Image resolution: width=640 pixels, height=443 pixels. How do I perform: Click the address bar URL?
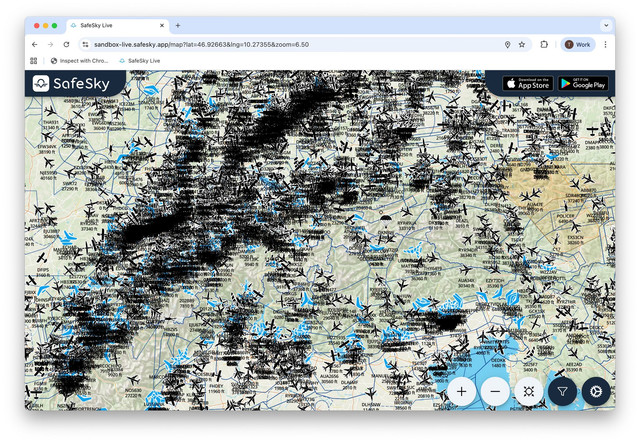tap(201, 45)
